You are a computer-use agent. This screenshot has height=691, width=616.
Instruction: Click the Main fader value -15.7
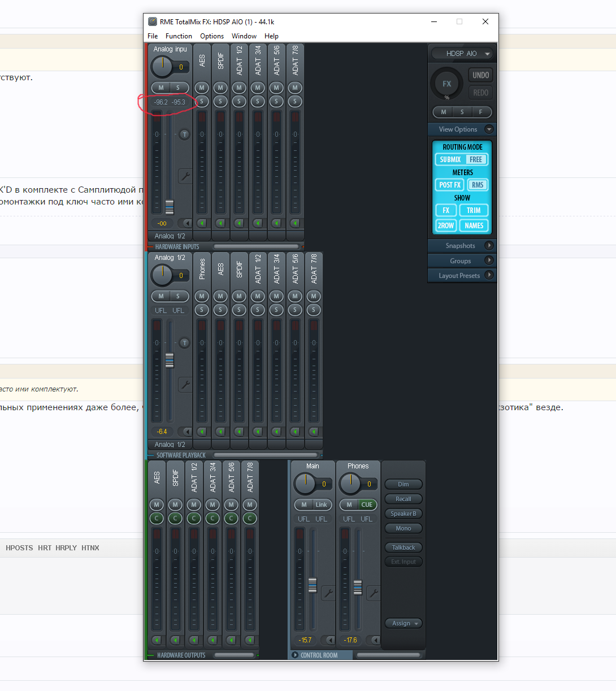coord(305,640)
